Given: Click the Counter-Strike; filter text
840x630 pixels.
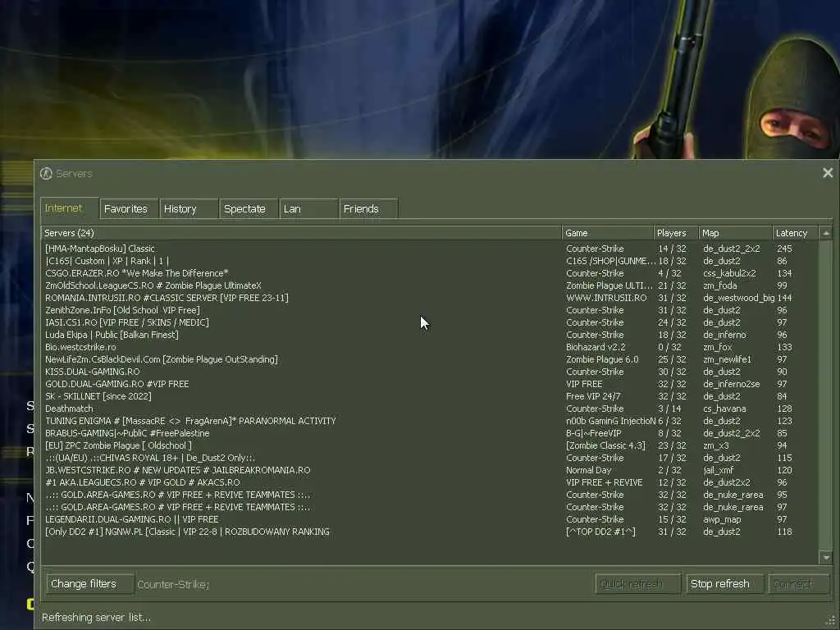Looking at the screenshot, I should [x=173, y=584].
